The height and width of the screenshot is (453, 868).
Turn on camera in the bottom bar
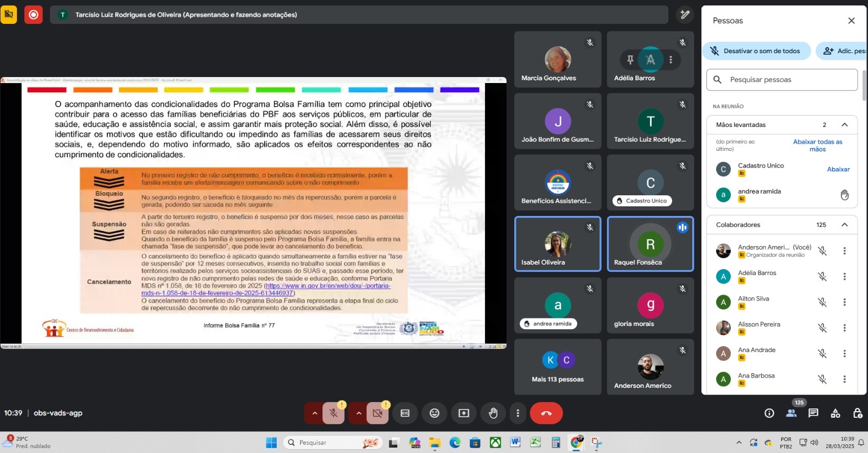tap(378, 413)
